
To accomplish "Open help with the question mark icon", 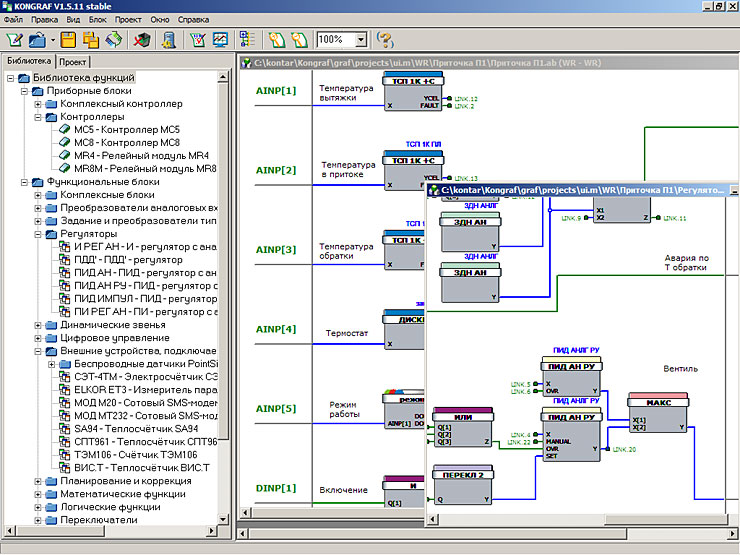I will [385, 40].
